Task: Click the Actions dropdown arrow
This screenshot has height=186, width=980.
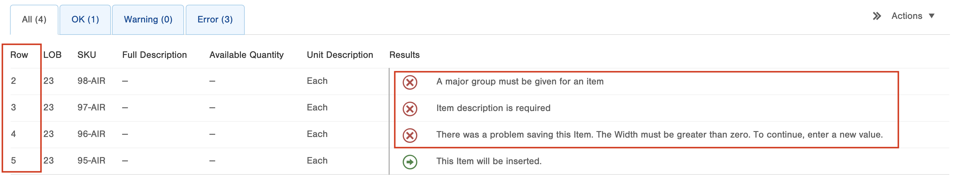Action: coord(932,16)
